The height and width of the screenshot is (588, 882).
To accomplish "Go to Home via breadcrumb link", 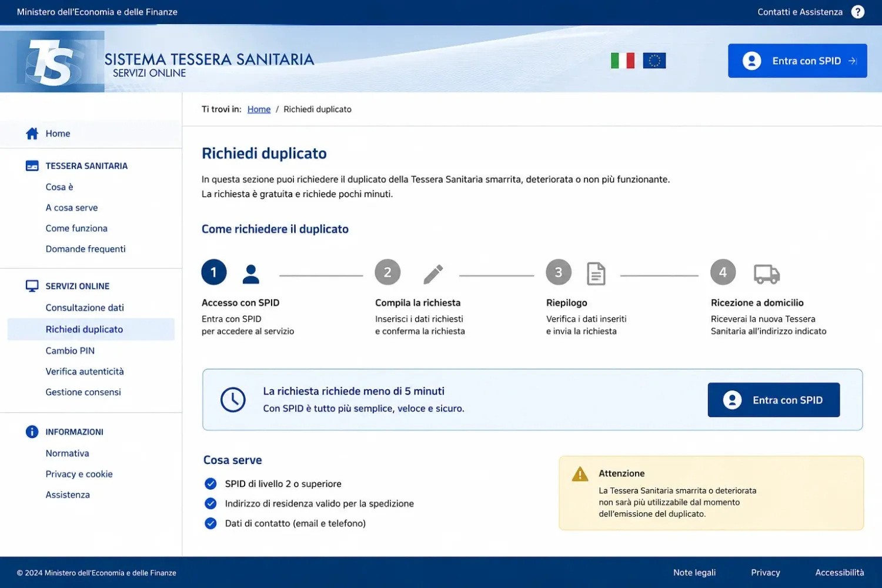I will (x=259, y=109).
